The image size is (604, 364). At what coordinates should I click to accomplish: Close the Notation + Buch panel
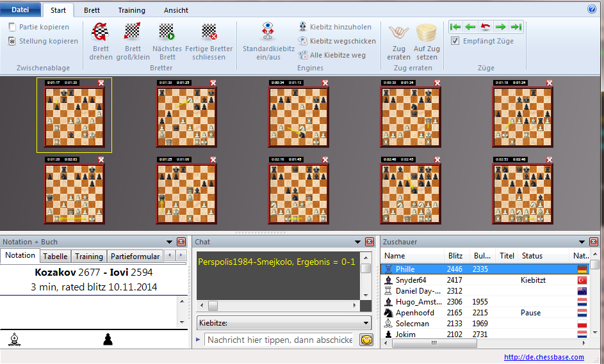point(181,242)
